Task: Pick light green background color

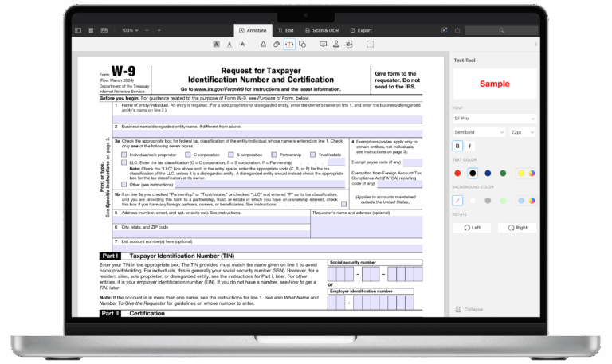Action: 503,201
